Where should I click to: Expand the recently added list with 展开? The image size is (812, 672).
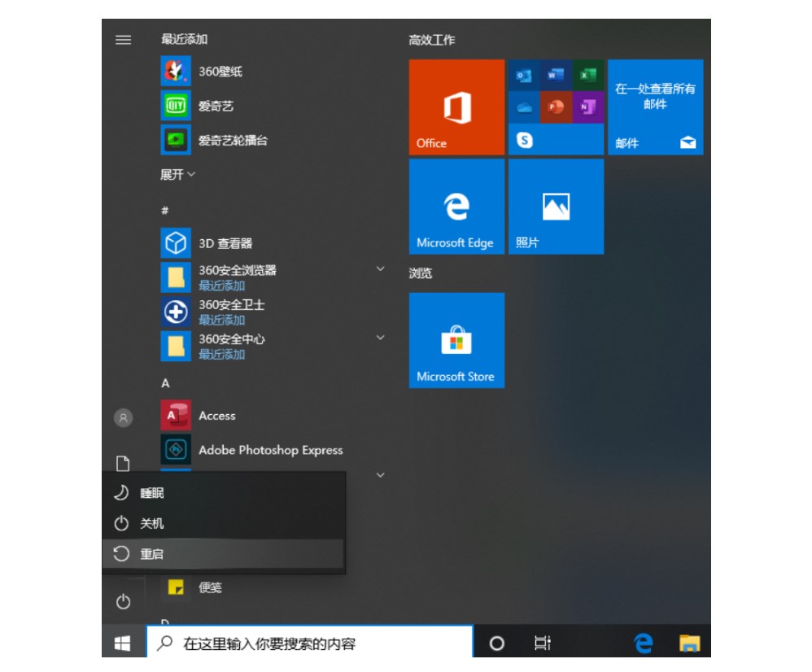177,174
